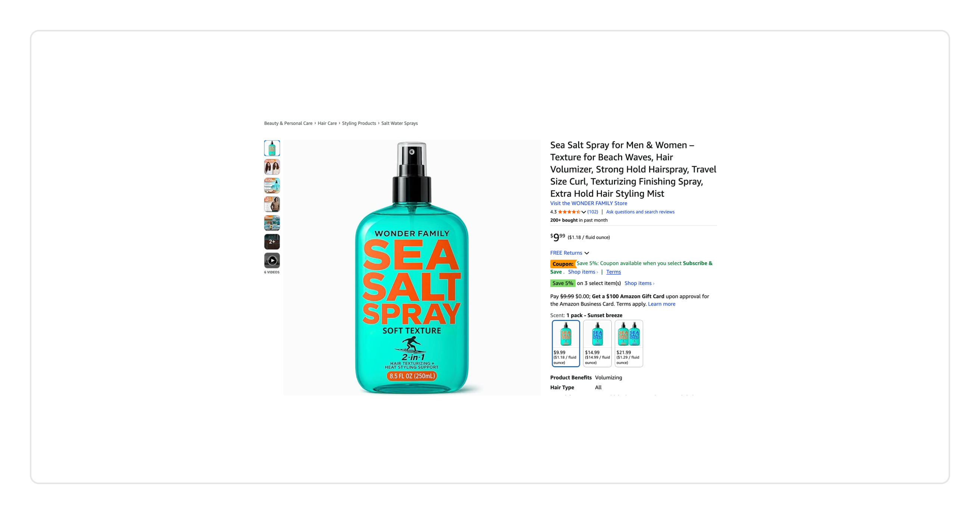Image resolution: width=980 pixels, height=514 pixels.
Task: Navigate to Styling Products breadcrumb
Action: [x=359, y=123]
